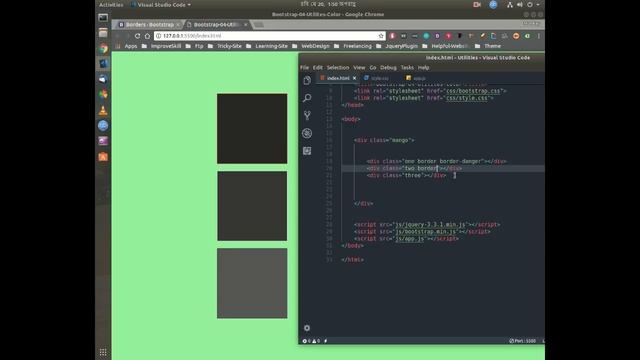Image resolution: width=640 pixels, height=360 pixels.
Task: Close the index.html editor tab
Action: 354,78
